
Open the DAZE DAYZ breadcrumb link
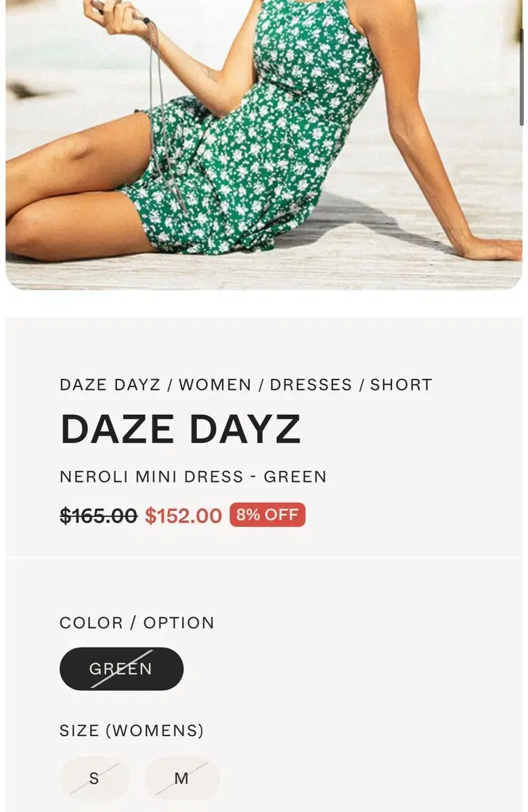click(x=110, y=384)
